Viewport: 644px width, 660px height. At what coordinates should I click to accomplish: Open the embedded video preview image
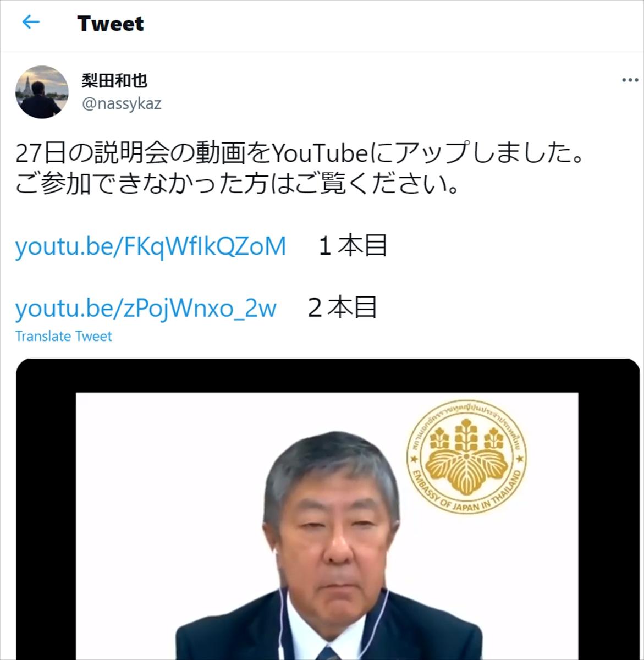[x=328, y=509]
